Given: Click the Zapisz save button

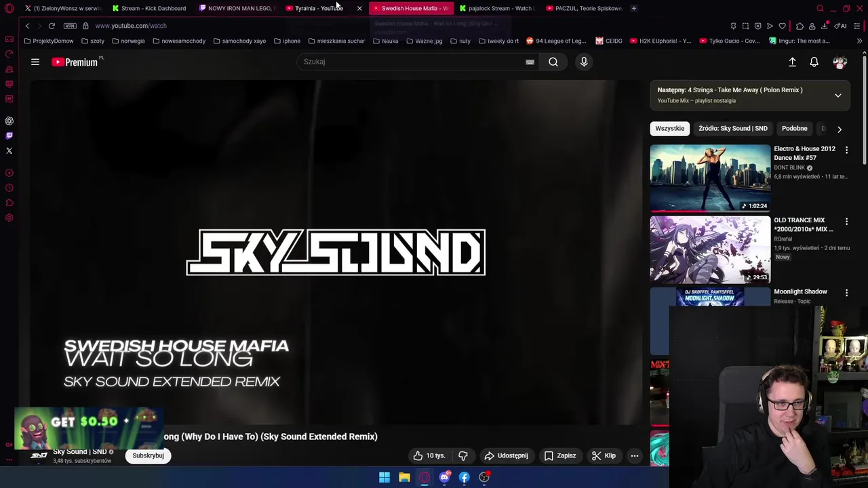Looking at the screenshot, I should [560, 455].
